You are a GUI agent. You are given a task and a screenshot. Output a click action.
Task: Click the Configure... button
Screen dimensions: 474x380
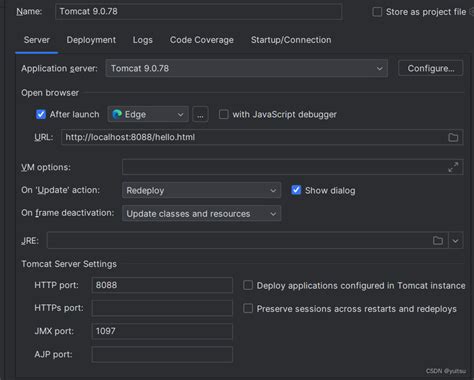[x=431, y=68]
